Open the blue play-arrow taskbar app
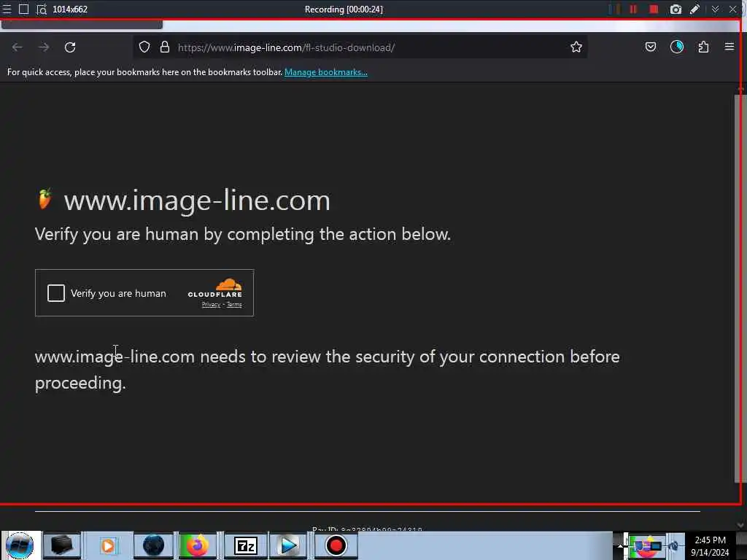This screenshot has height=560, width=747. (x=288, y=545)
